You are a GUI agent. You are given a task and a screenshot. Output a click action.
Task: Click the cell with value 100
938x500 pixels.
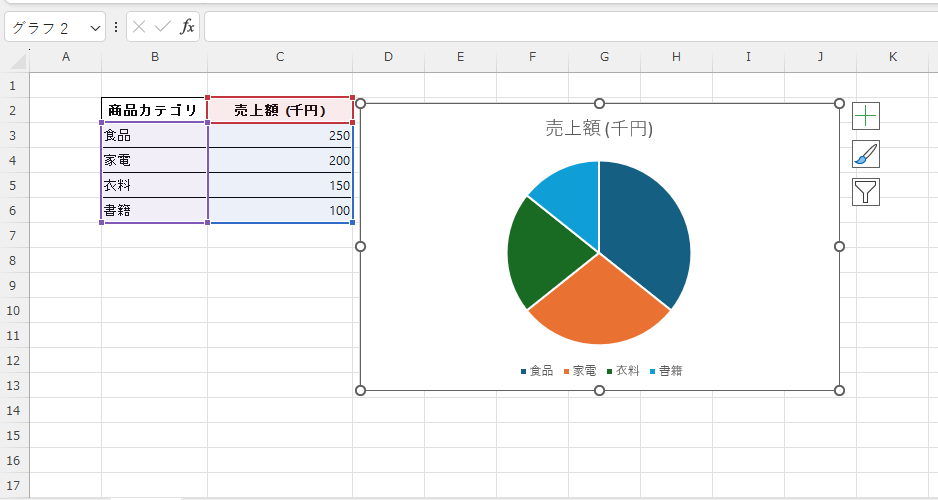(280, 211)
